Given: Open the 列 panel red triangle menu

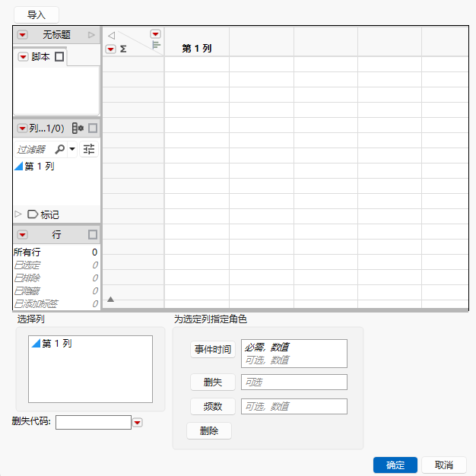Looking at the screenshot, I should (23, 128).
